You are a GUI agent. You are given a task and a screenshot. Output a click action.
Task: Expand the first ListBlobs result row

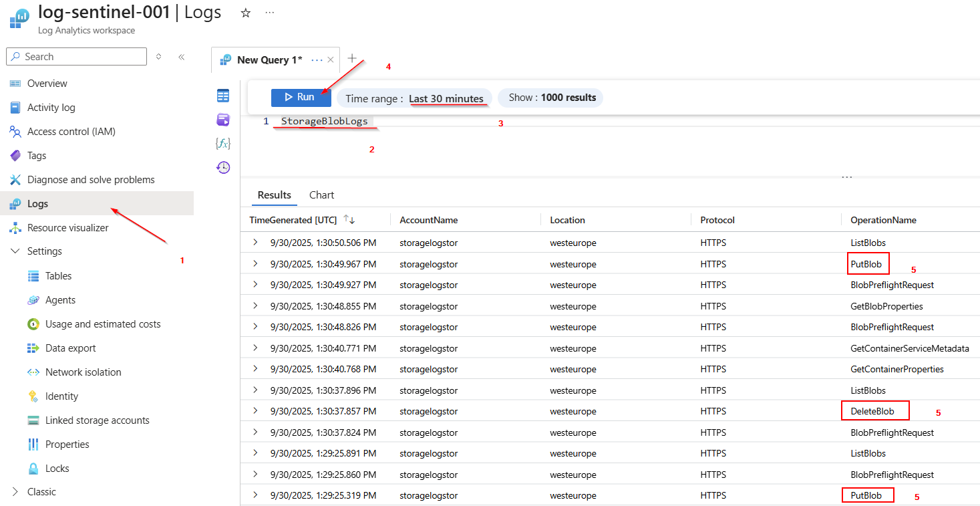pos(255,243)
